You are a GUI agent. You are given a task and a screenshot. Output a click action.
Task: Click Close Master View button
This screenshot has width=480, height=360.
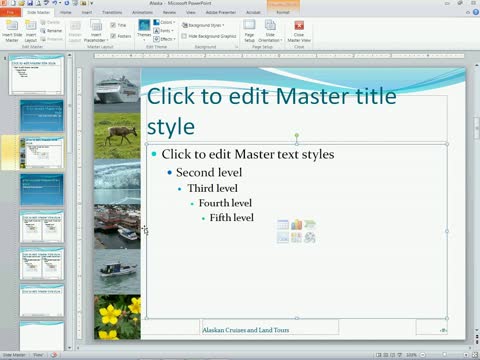pyautogui.click(x=299, y=31)
